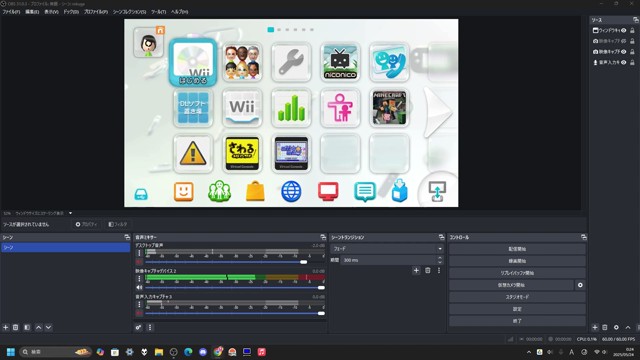The width and height of the screenshot is (640, 360).
Task: Open scene filters icon in Scenes toolbar
Action: [x=27, y=327]
